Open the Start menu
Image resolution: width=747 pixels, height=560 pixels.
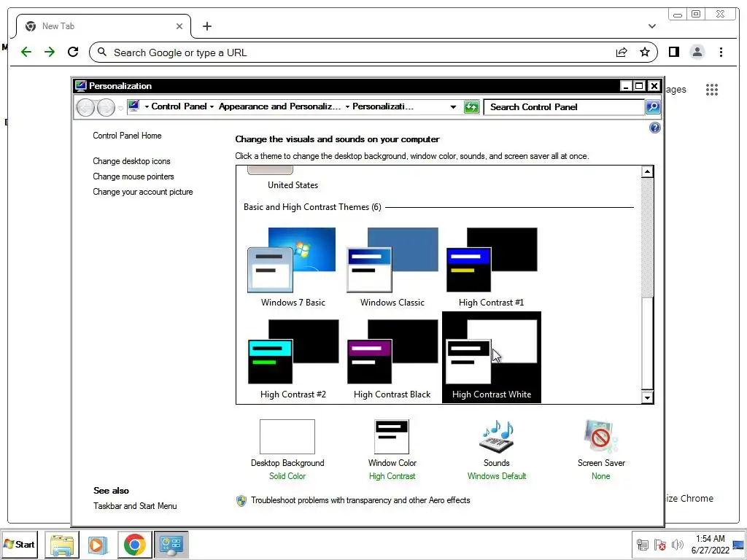(x=19, y=544)
